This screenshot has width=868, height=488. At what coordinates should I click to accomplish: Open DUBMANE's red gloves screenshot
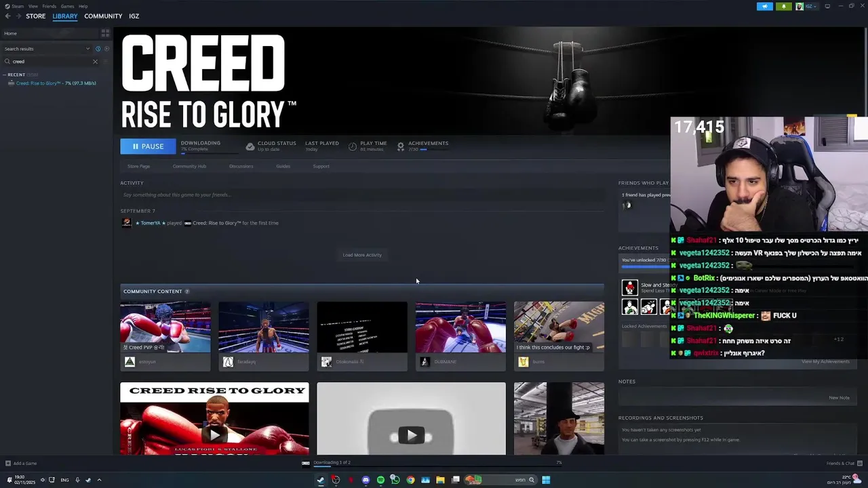tap(460, 327)
